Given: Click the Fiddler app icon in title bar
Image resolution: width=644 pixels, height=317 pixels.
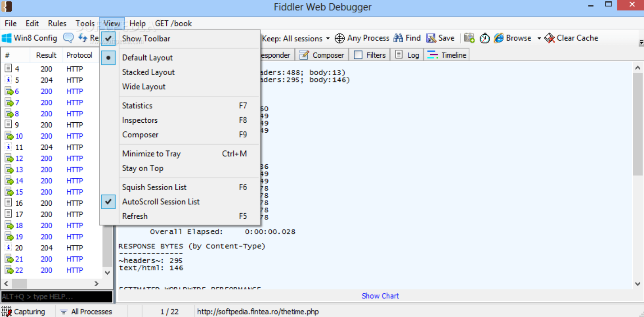Looking at the screenshot, I should 7,7.
